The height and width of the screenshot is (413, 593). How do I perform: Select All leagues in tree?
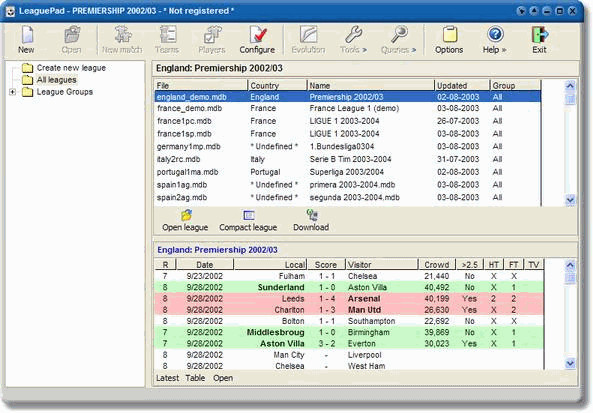[x=56, y=80]
